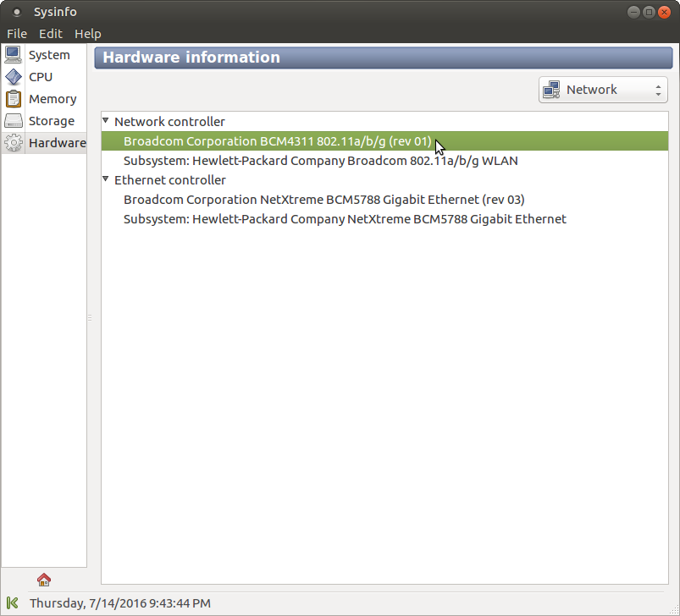The width and height of the screenshot is (680, 616).
Task: Click the red home icon below sidebar
Action: (44, 579)
